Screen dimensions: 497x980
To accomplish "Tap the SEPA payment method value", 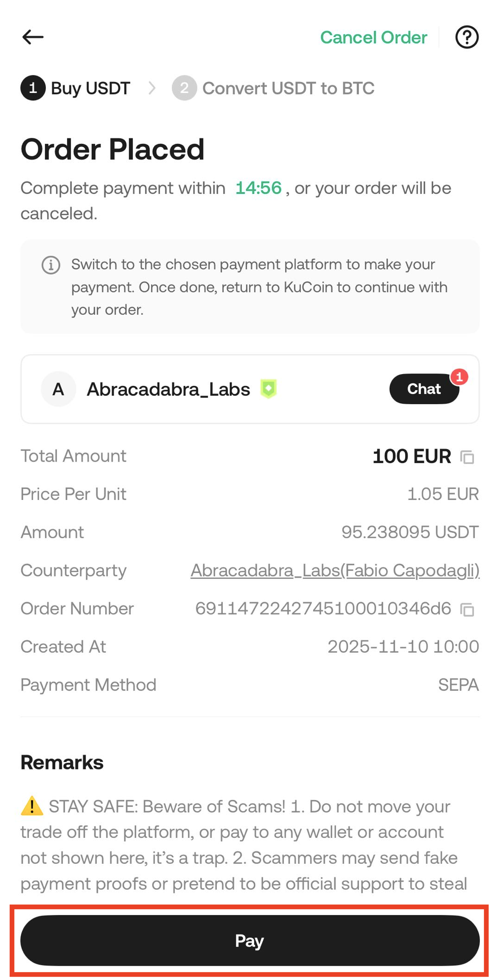I will (x=458, y=685).
